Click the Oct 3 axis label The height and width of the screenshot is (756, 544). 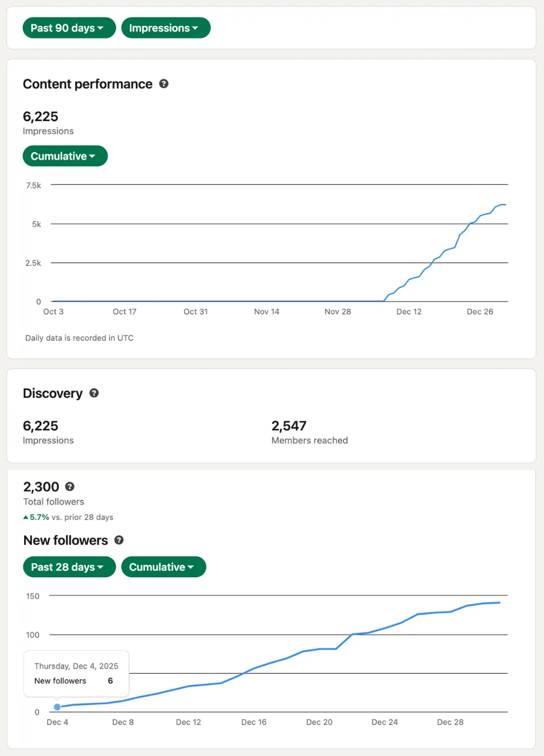click(53, 311)
